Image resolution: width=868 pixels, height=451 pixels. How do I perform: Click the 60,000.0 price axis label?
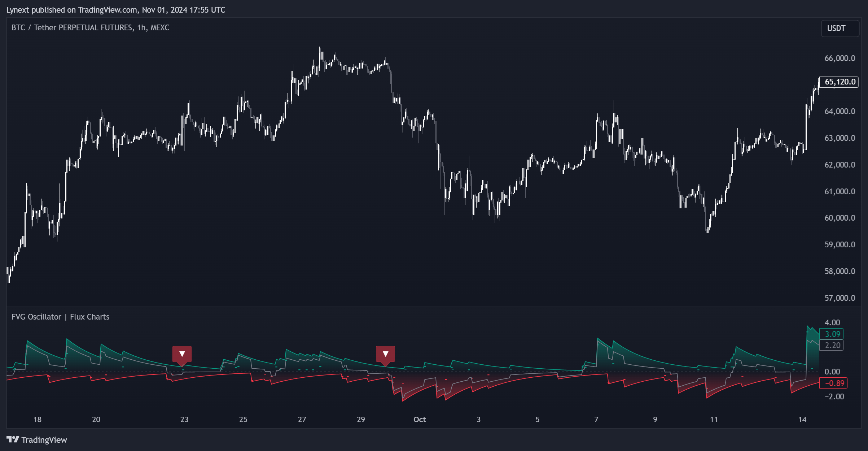pos(840,218)
